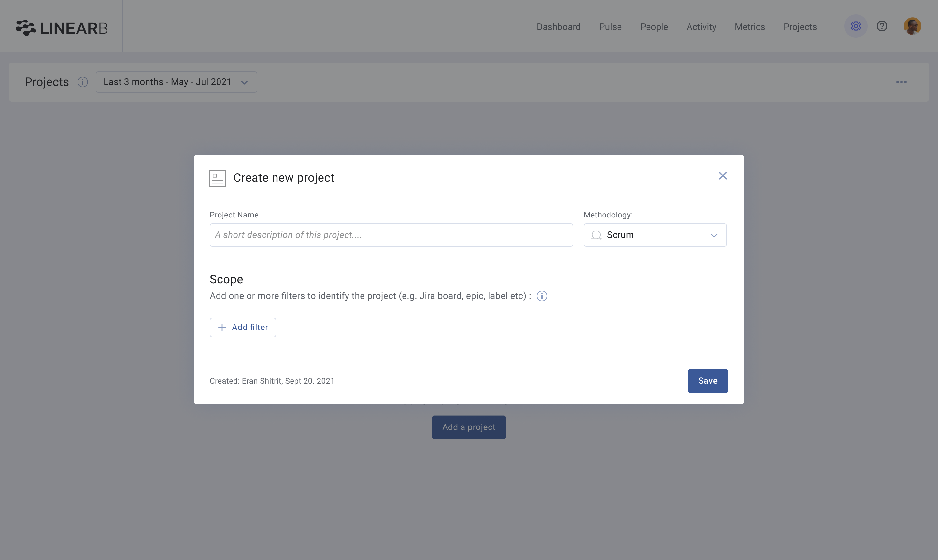Screen dimensions: 938x560
Task: Click the LinearB logo
Action: 62,28
